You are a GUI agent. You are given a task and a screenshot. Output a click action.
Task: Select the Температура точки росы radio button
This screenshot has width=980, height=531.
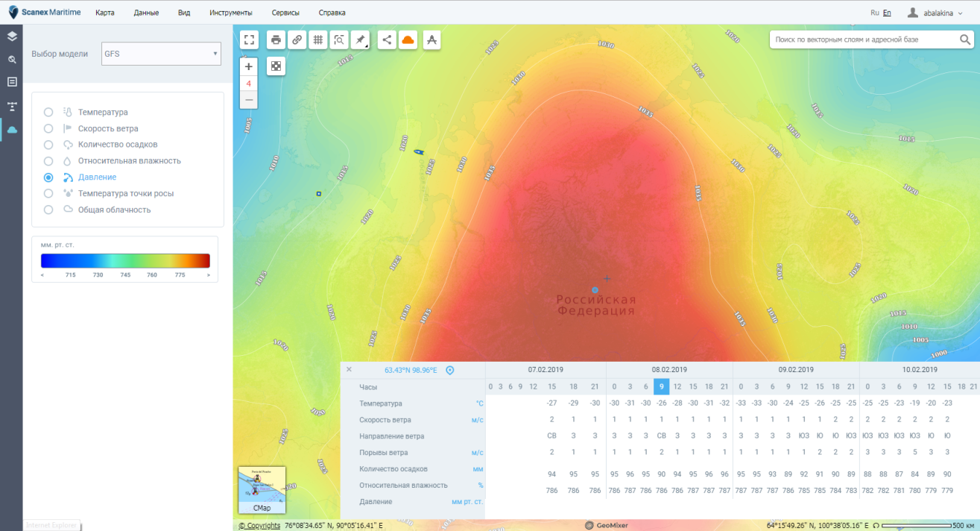(48, 193)
